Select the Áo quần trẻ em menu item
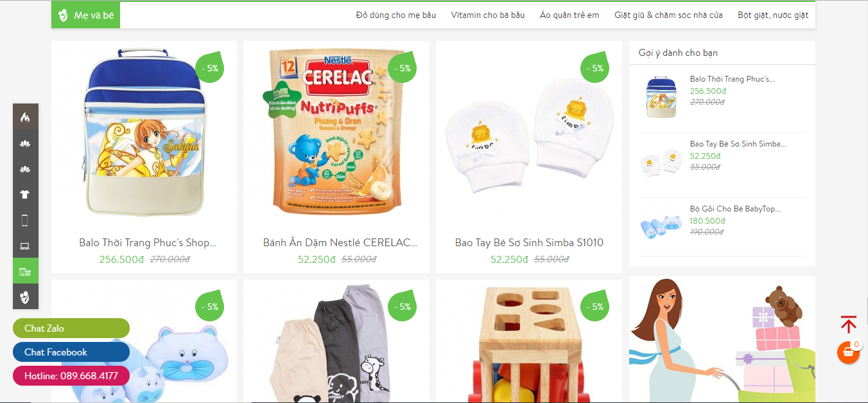Viewport: 868px width, 403px height. point(569,15)
